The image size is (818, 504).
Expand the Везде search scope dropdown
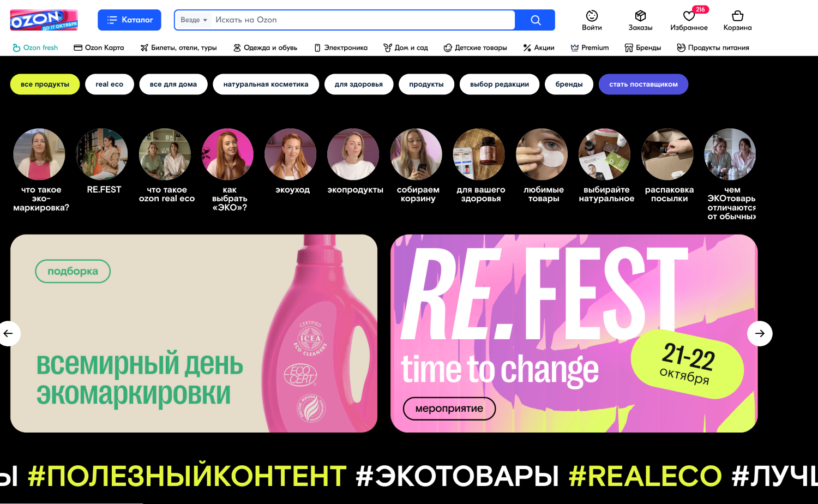coord(194,20)
